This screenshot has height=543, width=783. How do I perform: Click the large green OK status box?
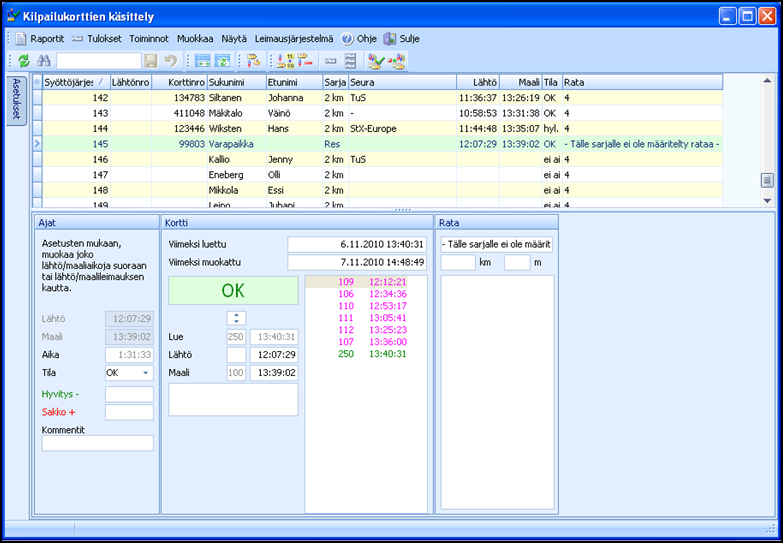coord(233,291)
